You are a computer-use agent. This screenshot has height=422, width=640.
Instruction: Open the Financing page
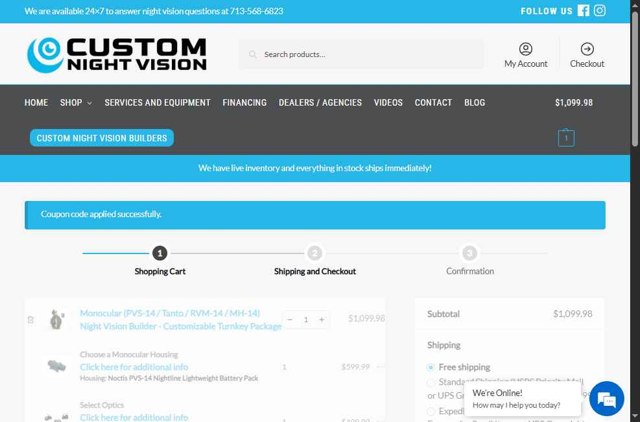[244, 102]
